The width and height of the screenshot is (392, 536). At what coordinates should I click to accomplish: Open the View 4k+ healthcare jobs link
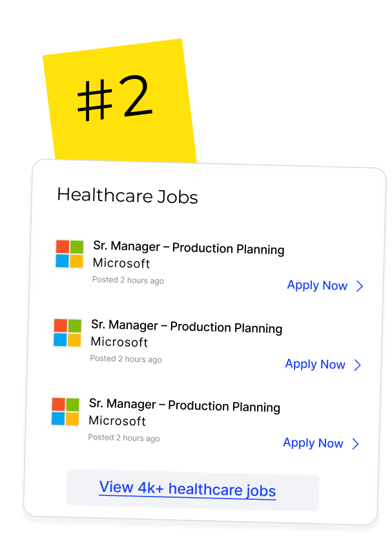coord(187,489)
